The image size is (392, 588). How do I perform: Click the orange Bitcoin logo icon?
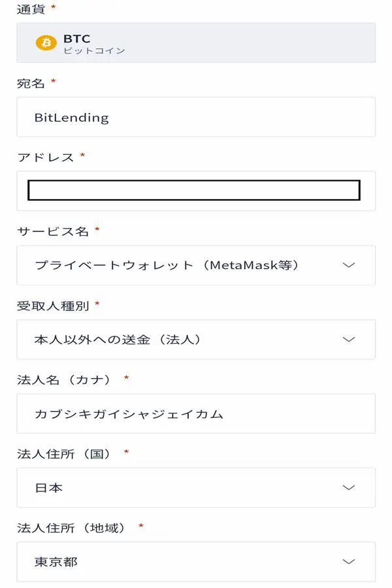pos(46,43)
